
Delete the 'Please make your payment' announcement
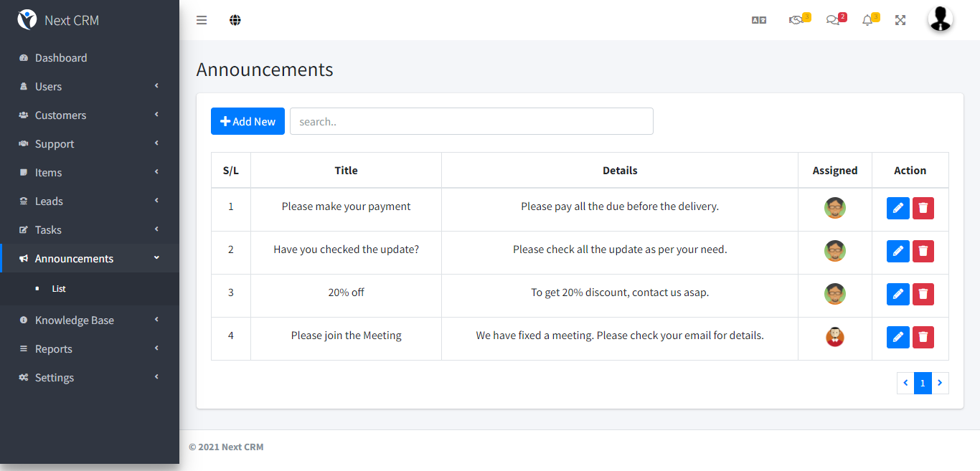(x=923, y=208)
